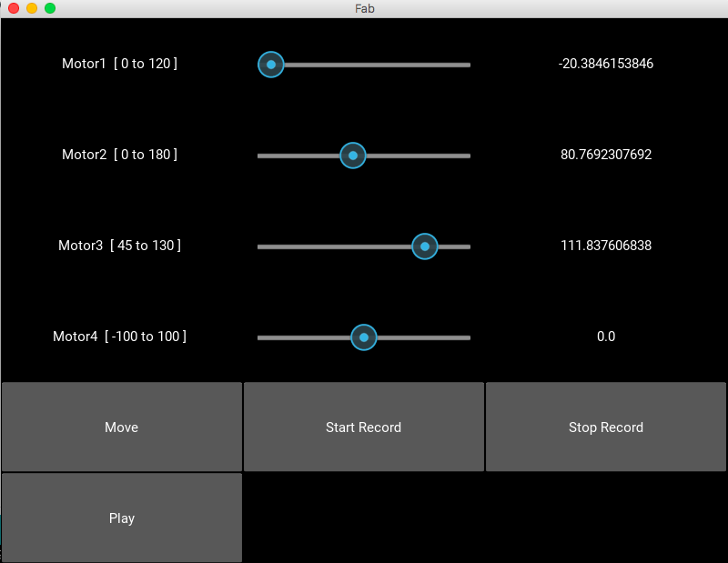Viewport: 728px width, 563px height.
Task: Click the Stop Record button
Action: [x=605, y=427]
